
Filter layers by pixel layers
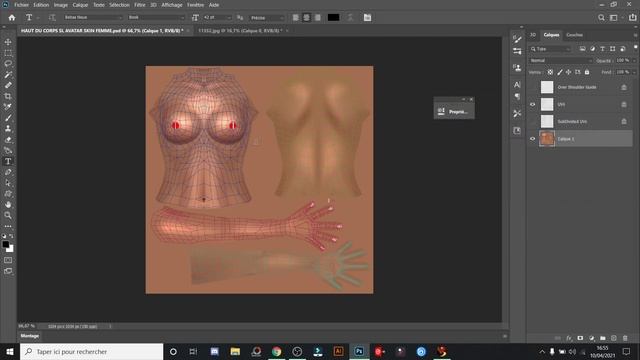pos(582,49)
